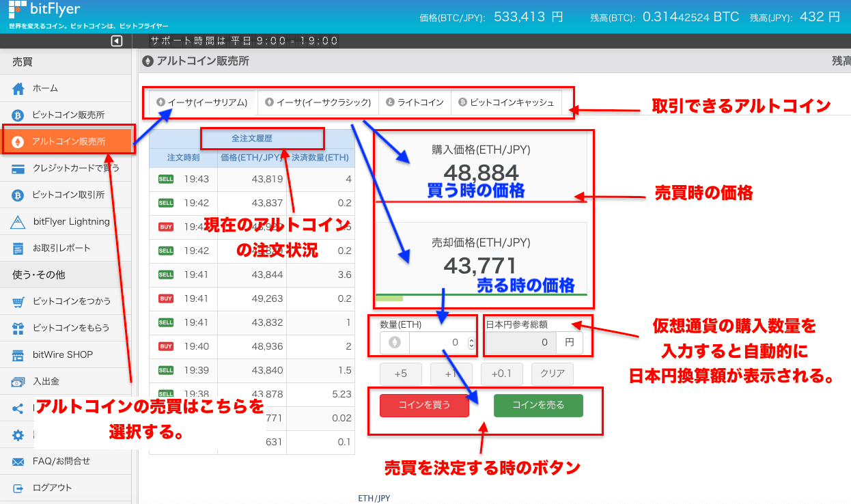The image size is (851, 504).
Task: Open ホーム in the sidebar
Action: [x=65, y=88]
